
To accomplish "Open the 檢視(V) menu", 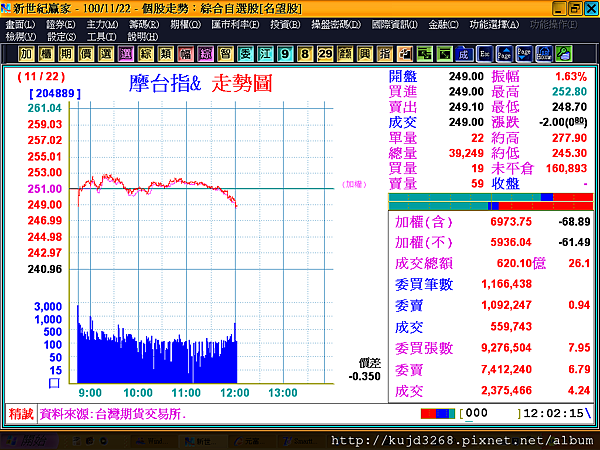I will pos(21,37).
